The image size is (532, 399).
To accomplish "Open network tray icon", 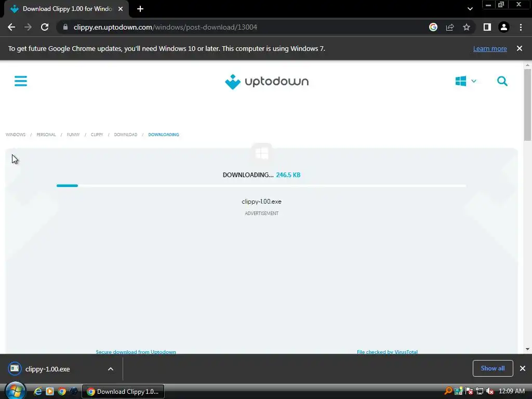I will [x=480, y=391].
